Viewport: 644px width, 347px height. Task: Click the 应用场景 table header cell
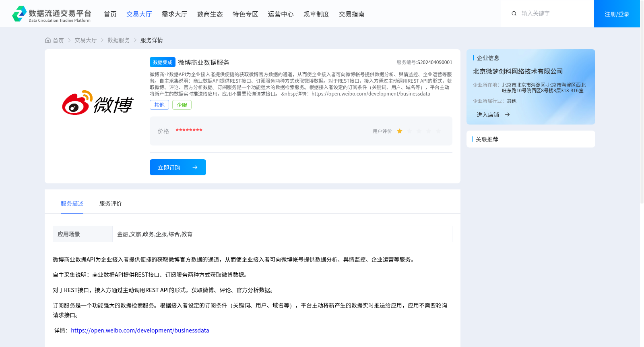[x=83, y=234]
